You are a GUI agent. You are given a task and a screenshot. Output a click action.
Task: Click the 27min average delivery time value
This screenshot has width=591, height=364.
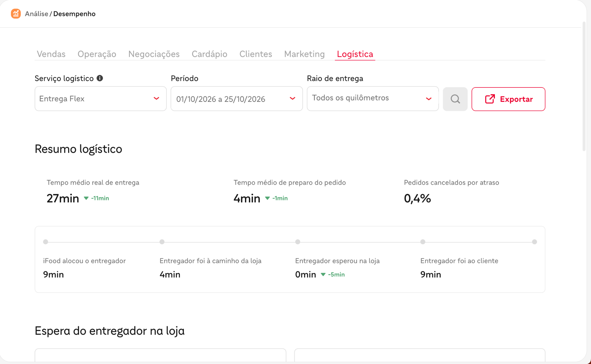[63, 198]
